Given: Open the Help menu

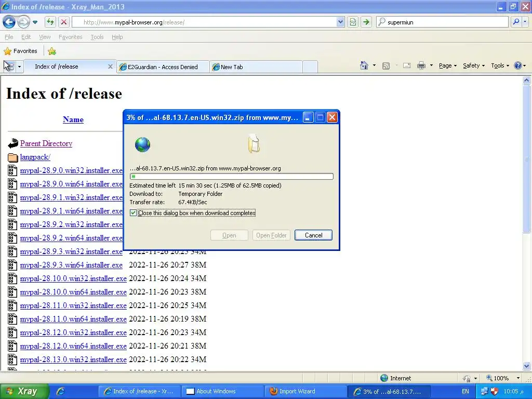Looking at the screenshot, I should coord(117,37).
